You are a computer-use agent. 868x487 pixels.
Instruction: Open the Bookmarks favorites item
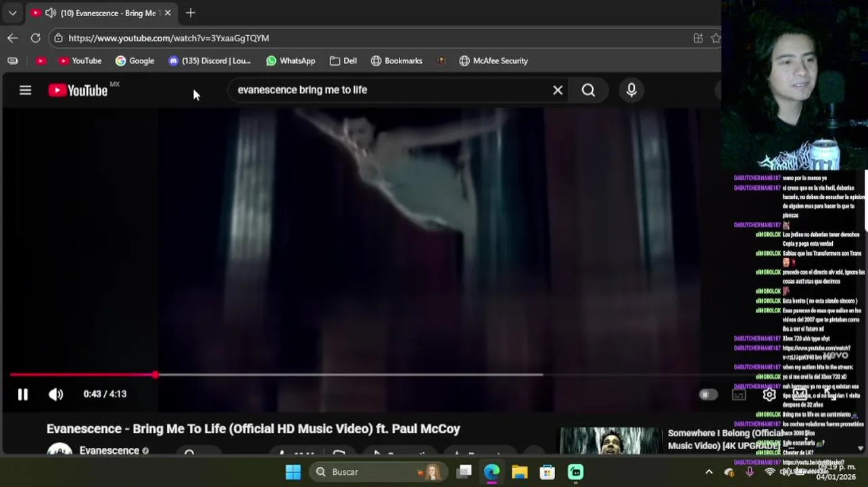coord(397,61)
